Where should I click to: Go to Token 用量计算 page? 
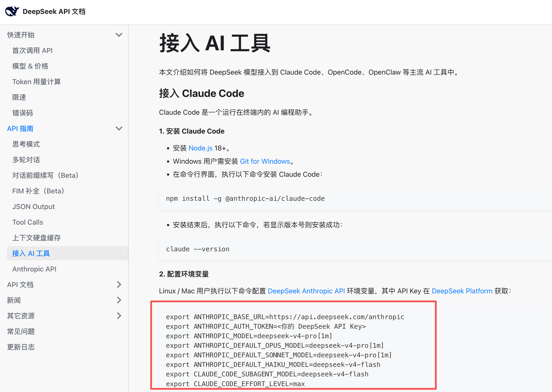coord(36,82)
